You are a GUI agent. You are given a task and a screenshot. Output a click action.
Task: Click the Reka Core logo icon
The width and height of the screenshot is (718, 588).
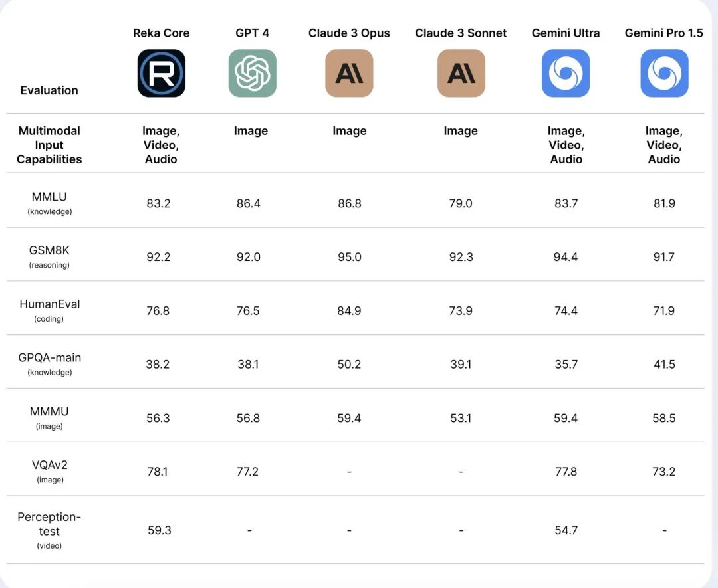pyautogui.click(x=161, y=73)
